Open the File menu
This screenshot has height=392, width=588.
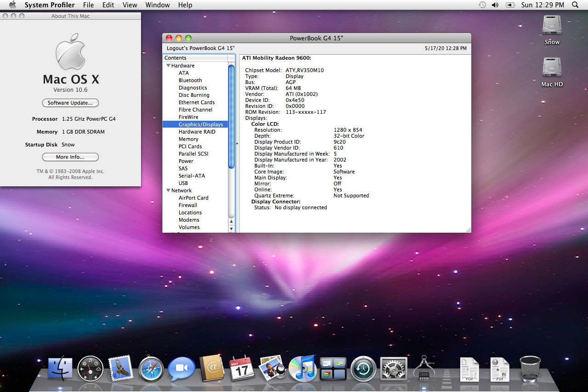[x=88, y=5]
